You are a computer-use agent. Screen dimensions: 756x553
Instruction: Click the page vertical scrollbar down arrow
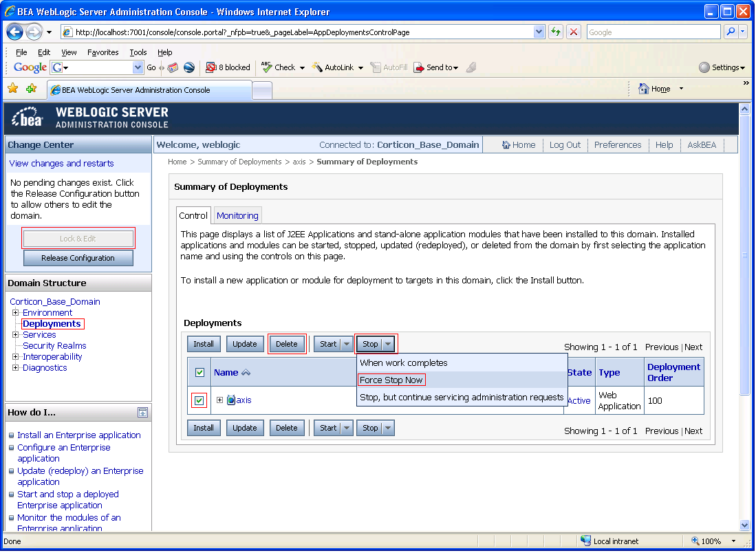coord(744,525)
